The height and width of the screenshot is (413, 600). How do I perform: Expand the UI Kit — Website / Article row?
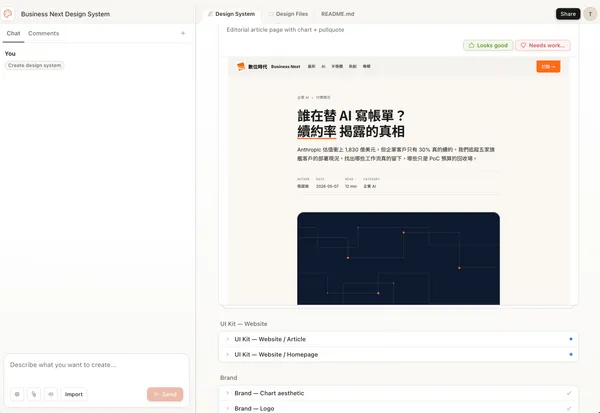pos(227,339)
